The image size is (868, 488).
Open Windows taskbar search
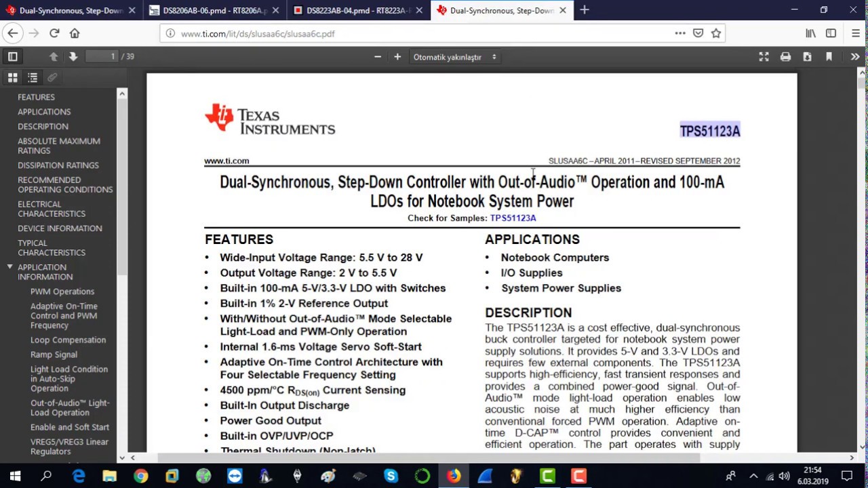(x=46, y=476)
